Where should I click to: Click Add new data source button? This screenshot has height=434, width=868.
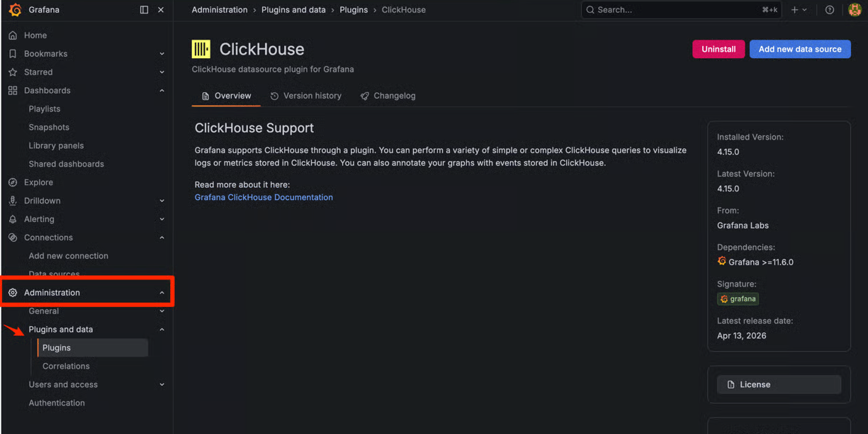(x=800, y=49)
